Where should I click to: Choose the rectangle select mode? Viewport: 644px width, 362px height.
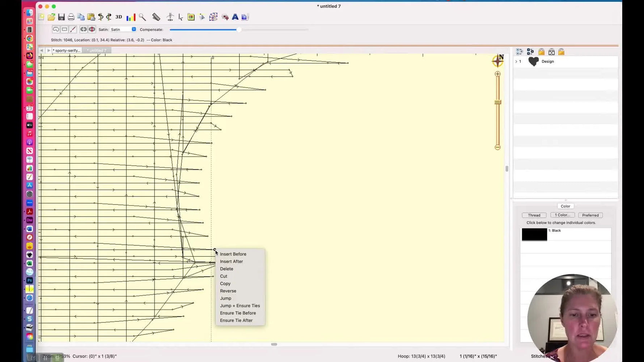click(64, 29)
